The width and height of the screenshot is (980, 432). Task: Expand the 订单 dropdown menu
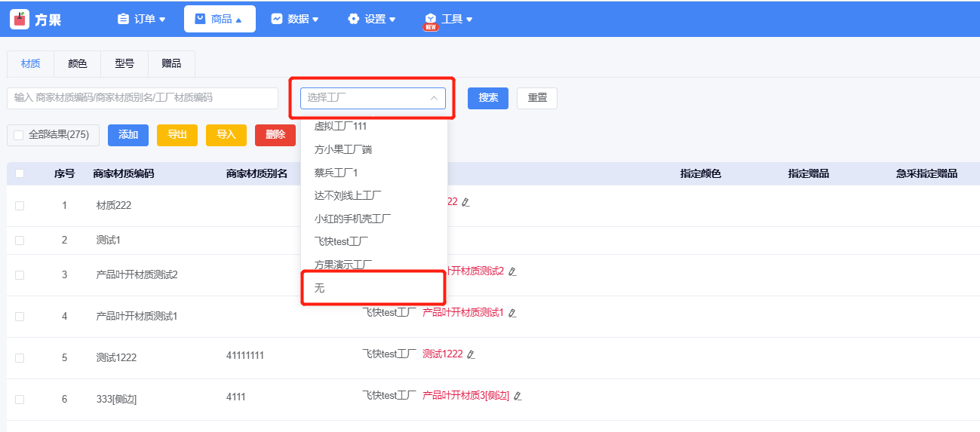(x=141, y=20)
